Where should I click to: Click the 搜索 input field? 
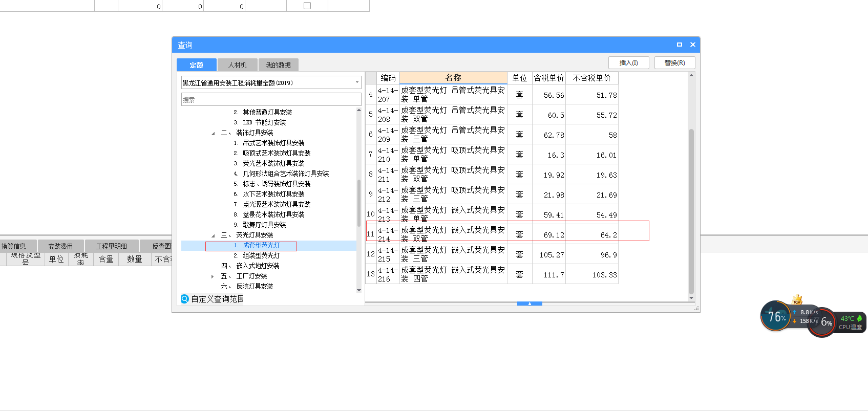tap(271, 99)
